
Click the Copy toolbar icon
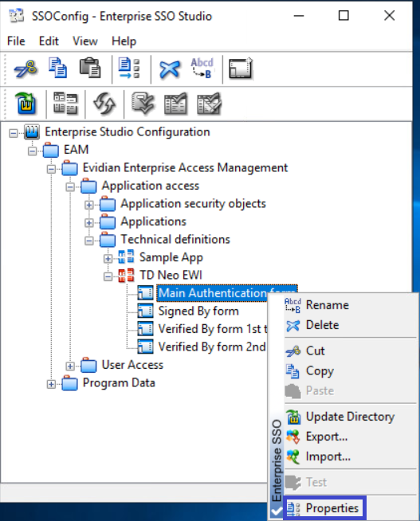pos(57,69)
